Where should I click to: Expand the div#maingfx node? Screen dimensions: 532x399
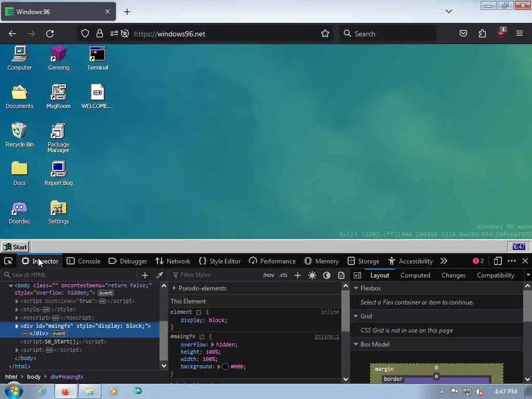pos(17,326)
